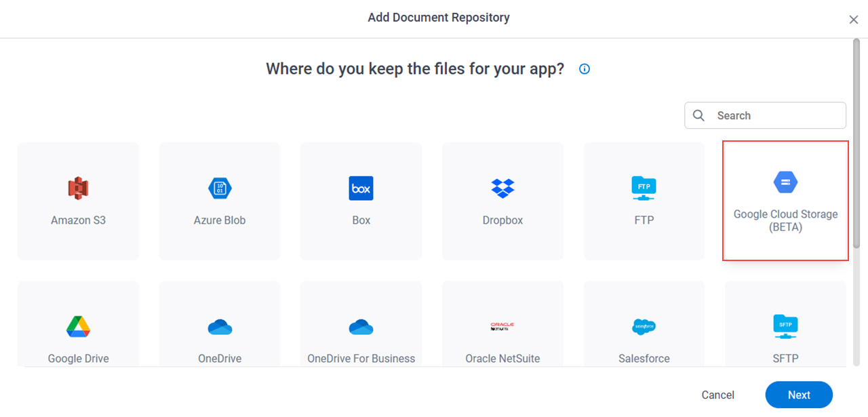Pick the Salesforce cloud icon
The width and height of the screenshot is (868, 417).
(x=644, y=327)
